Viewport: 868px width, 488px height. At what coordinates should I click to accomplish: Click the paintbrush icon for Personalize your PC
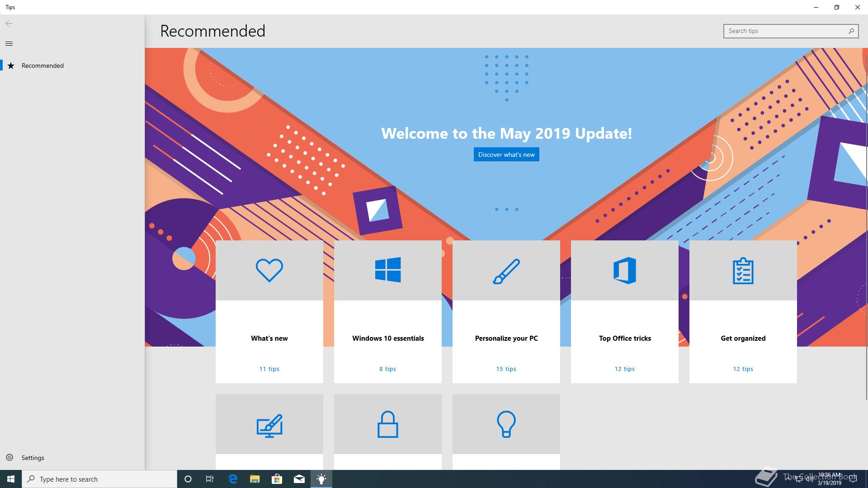pyautogui.click(x=506, y=271)
